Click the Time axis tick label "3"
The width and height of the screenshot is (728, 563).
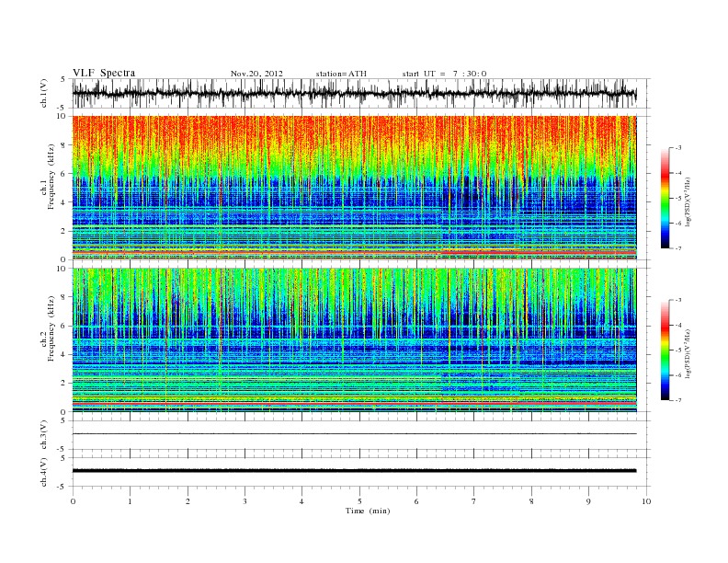[245, 501]
